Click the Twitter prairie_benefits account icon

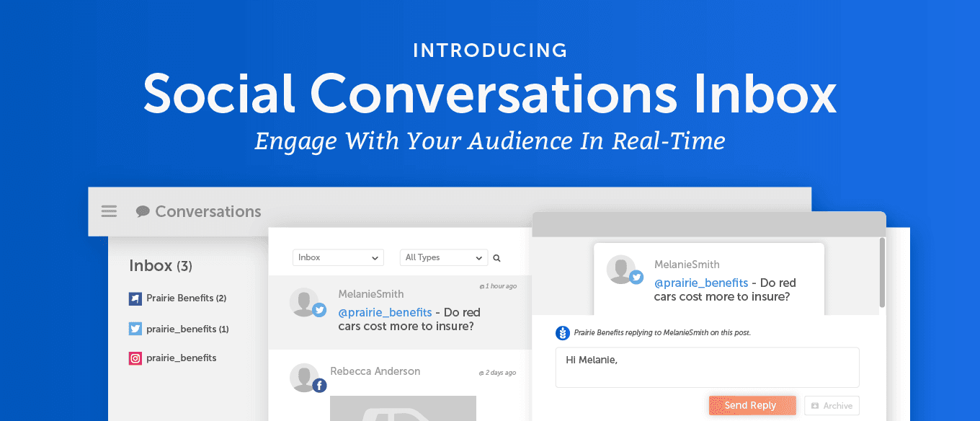[135, 329]
